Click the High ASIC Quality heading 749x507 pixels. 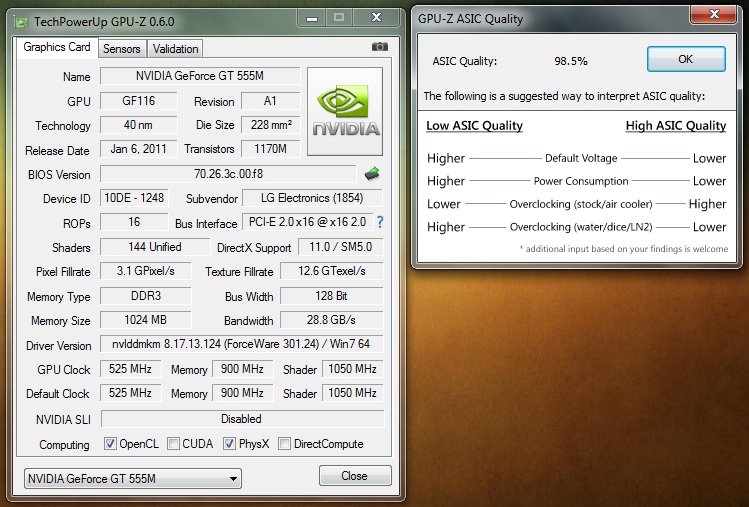(x=676, y=126)
